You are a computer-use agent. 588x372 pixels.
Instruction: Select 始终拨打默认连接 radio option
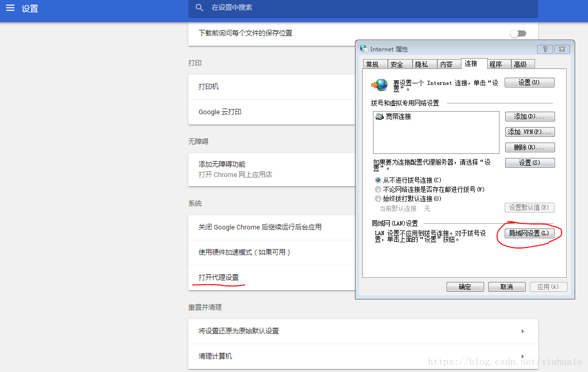(378, 199)
